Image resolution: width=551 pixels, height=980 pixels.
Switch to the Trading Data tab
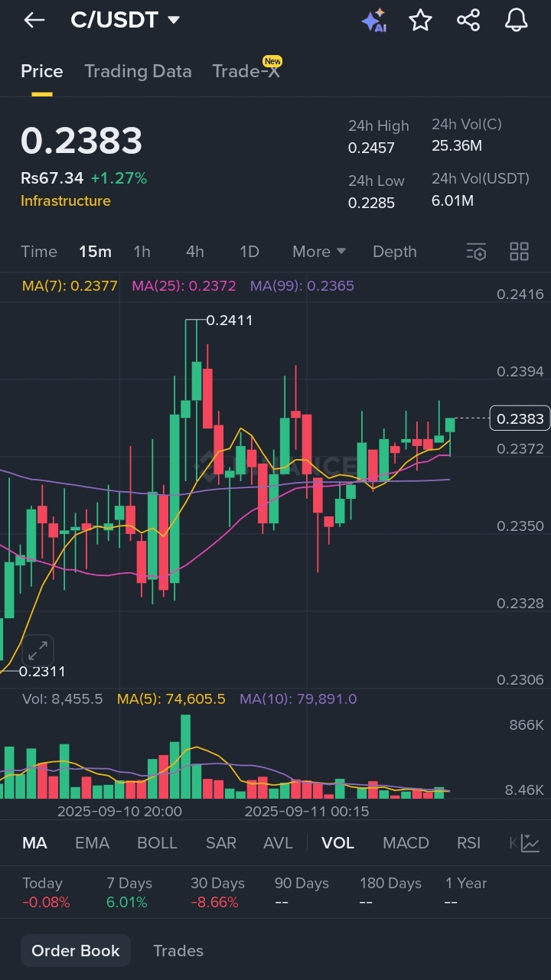(x=138, y=71)
